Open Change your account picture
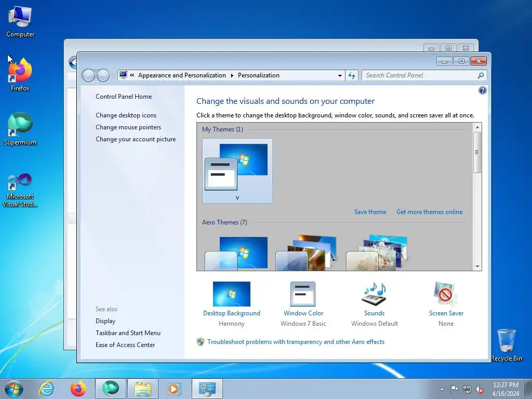The width and height of the screenshot is (532, 399). point(136,139)
